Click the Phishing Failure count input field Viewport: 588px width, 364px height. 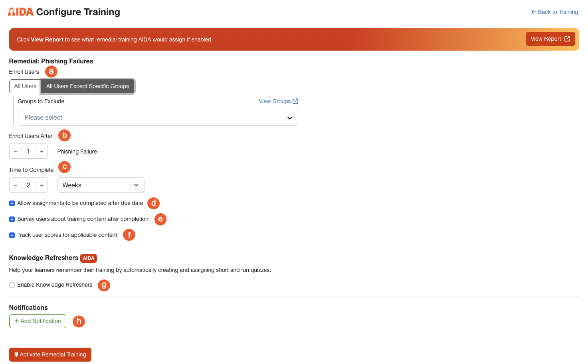pyautogui.click(x=28, y=151)
